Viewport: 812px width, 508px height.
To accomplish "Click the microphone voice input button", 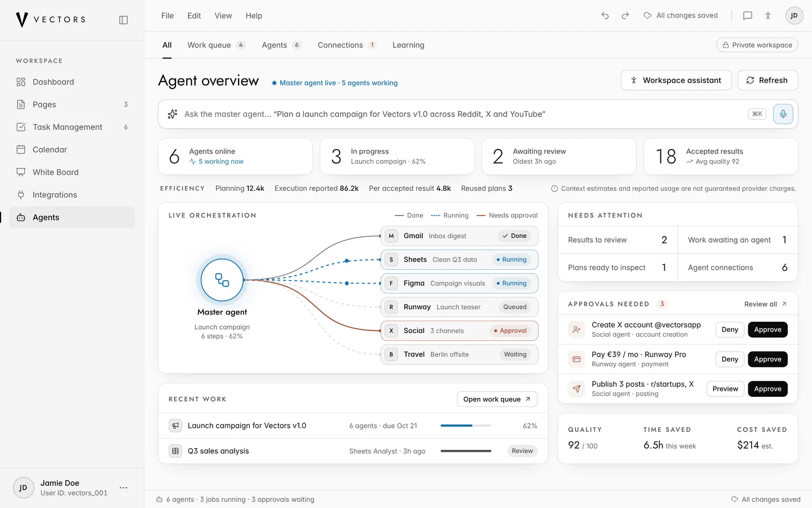I will [x=783, y=114].
